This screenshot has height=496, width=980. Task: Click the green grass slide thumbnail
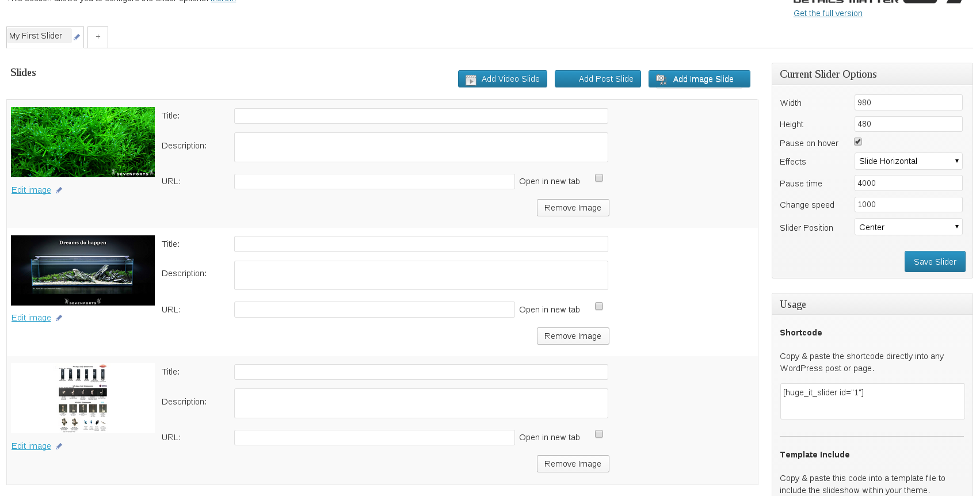(83, 142)
